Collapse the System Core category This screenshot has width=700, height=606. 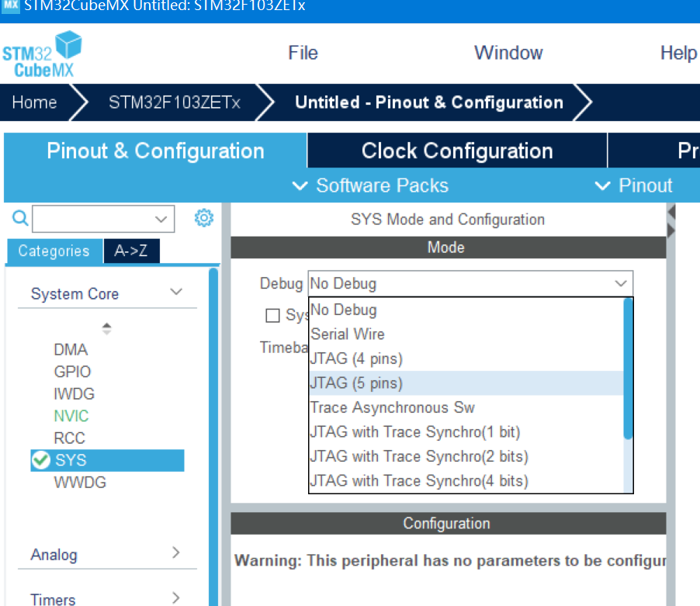point(176,292)
